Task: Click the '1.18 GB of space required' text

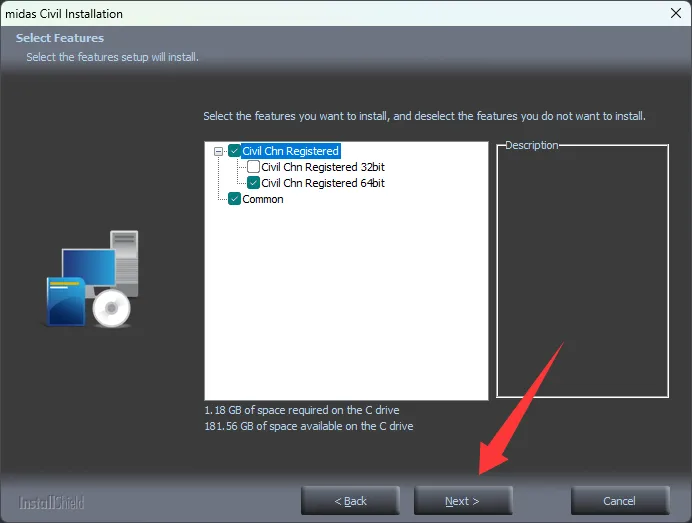Action: click(302, 410)
